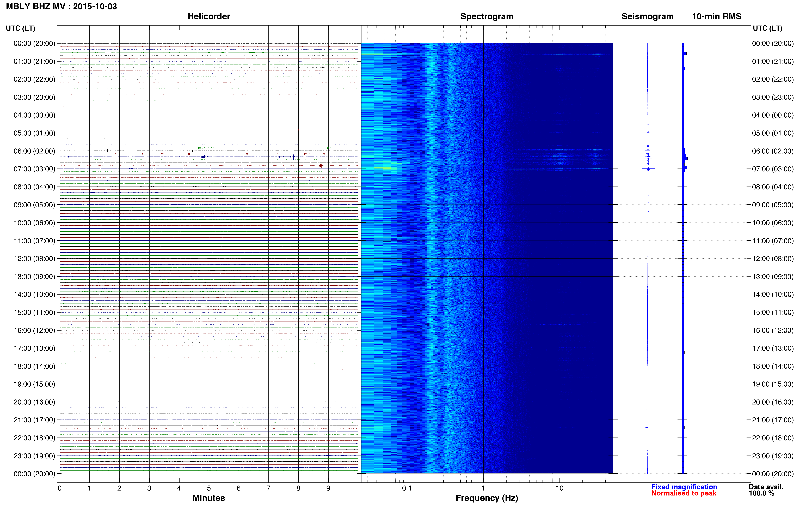The height and width of the screenshot is (508, 812).
Task: Select tick label "5" on the Minutes axis
Action: (209, 488)
